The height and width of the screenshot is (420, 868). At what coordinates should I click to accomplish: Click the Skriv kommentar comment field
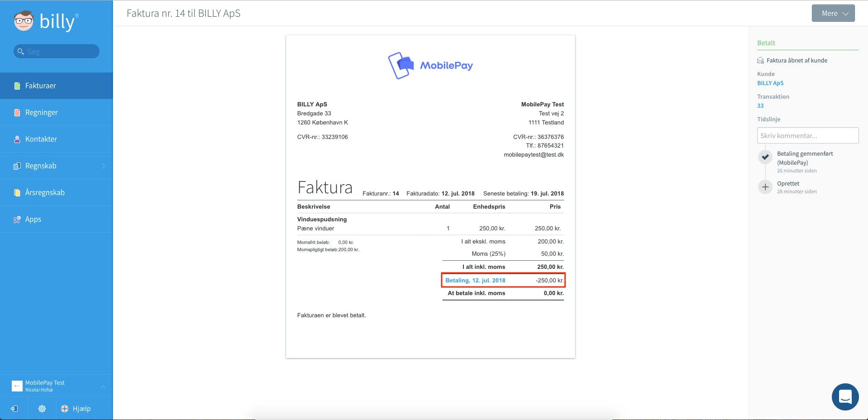tap(808, 135)
